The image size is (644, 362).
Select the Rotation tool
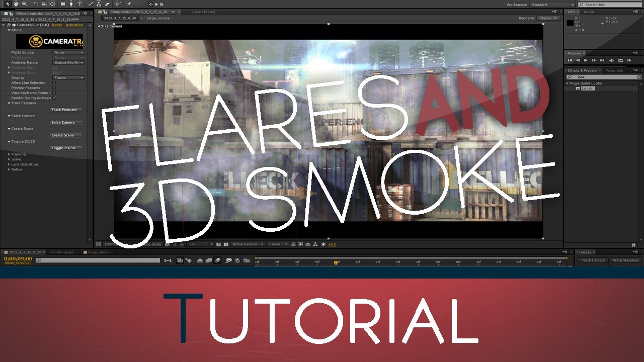coord(35,4)
